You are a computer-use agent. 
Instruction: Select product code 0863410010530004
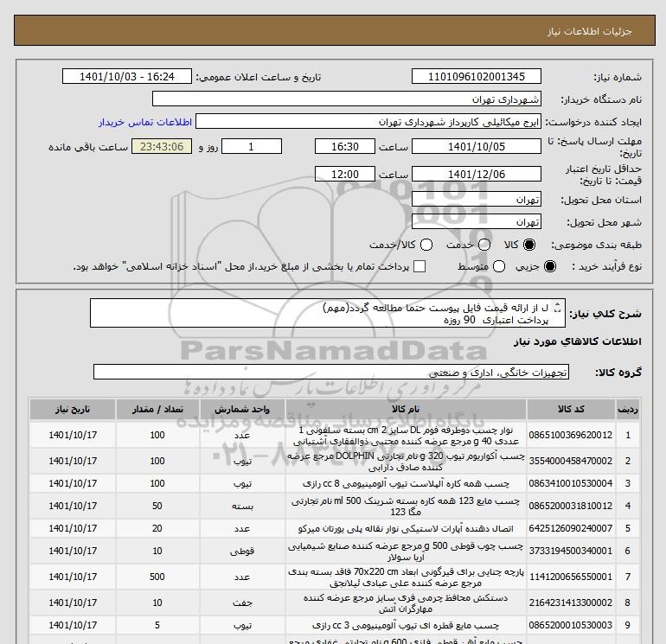tap(571, 483)
